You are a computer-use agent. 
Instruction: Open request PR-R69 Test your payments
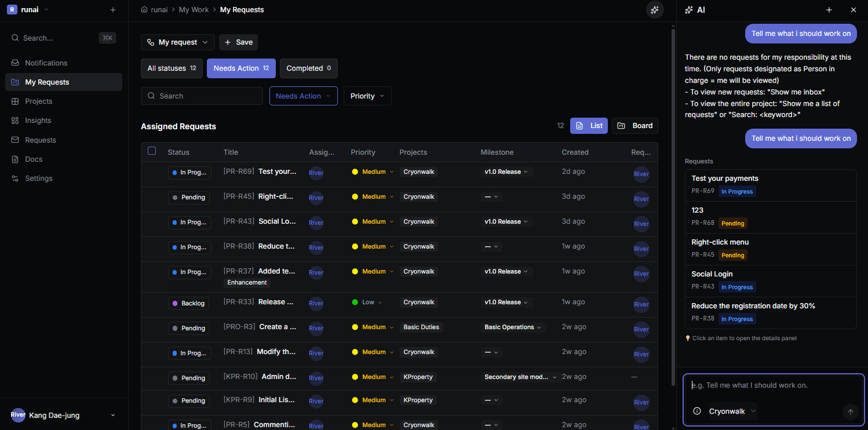277,172
